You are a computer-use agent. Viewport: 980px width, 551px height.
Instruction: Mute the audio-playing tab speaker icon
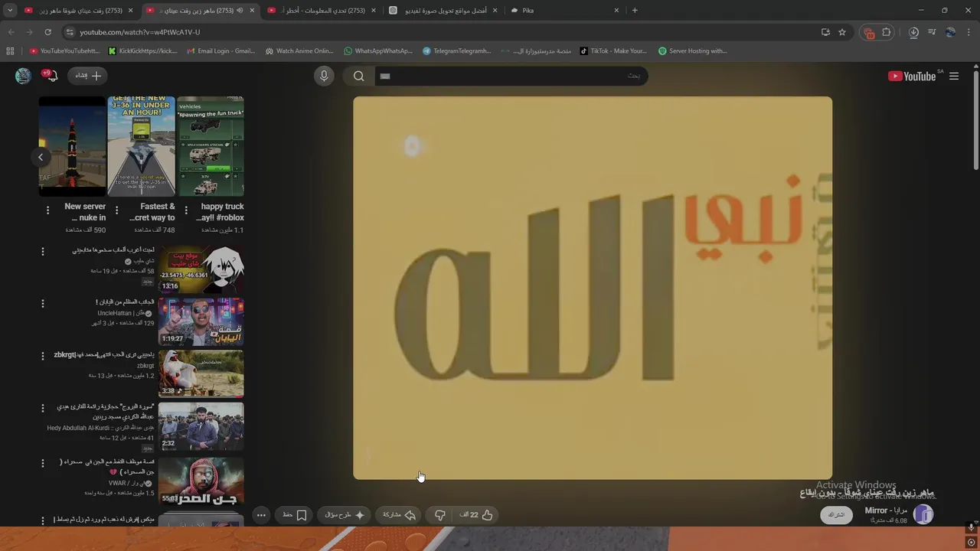tap(240, 11)
